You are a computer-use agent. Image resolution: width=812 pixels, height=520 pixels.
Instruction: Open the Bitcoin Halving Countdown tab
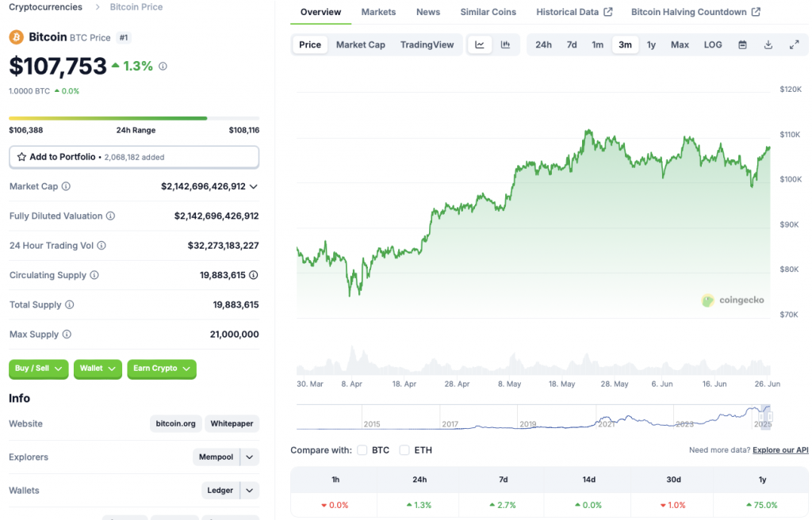pos(695,12)
